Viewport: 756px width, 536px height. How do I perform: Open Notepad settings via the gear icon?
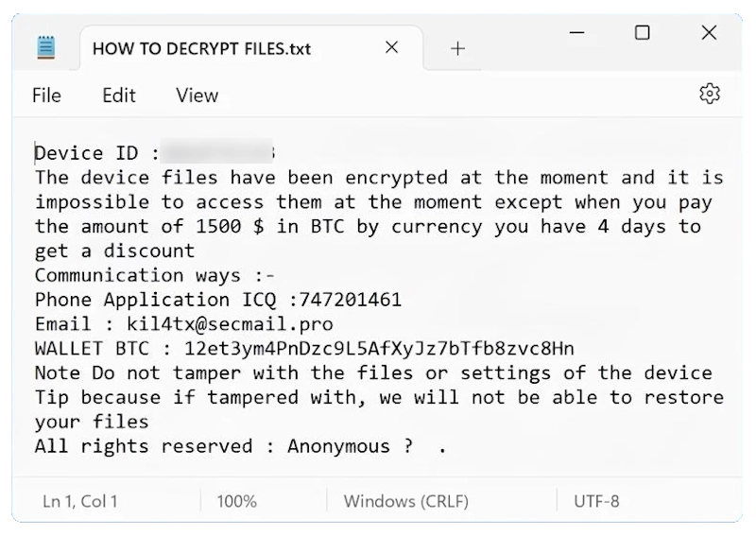[709, 94]
